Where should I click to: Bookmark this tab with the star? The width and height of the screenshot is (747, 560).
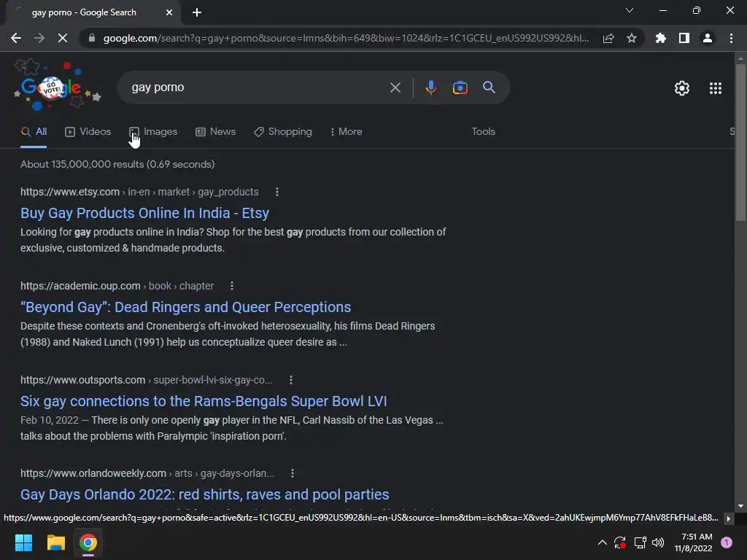click(632, 38)
